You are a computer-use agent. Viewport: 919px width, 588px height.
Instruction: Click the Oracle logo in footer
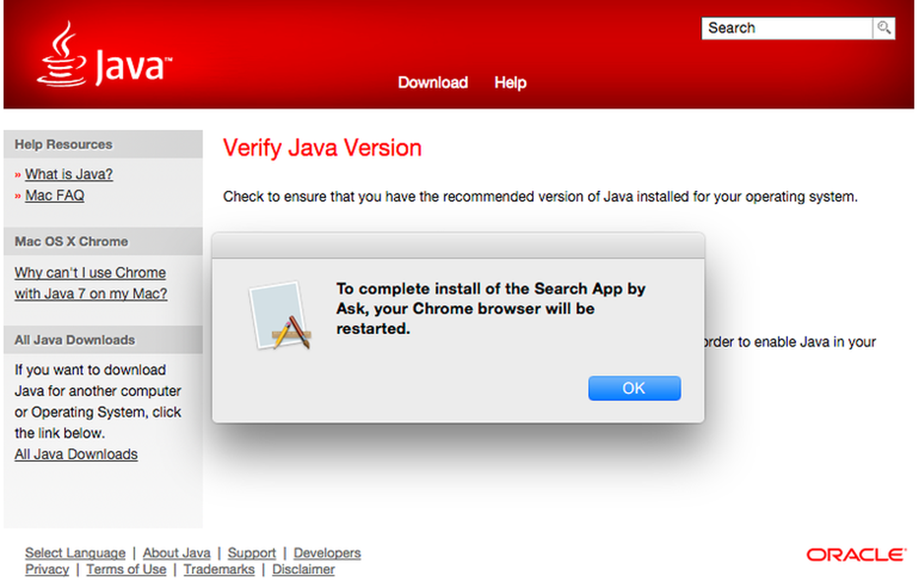(856, 555)
